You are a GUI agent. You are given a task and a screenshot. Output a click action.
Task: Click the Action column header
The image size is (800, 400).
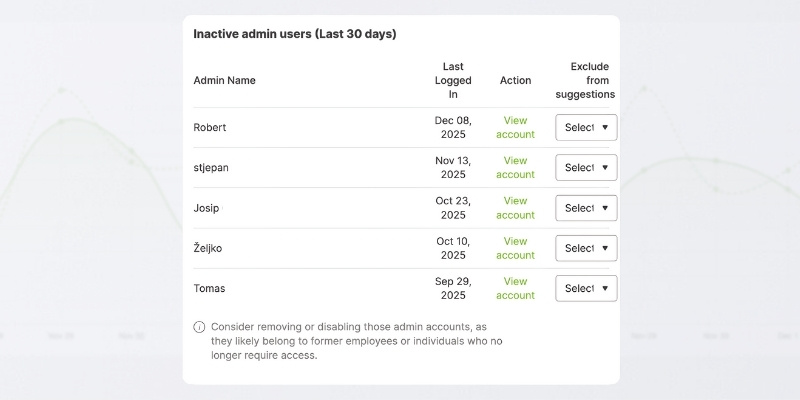(515, 80)
